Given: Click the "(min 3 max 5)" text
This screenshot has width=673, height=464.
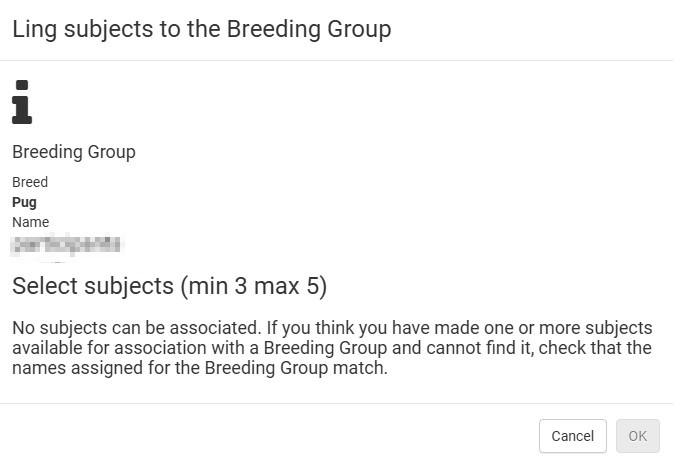Looking at the screenshot, I should pos(254,287).
